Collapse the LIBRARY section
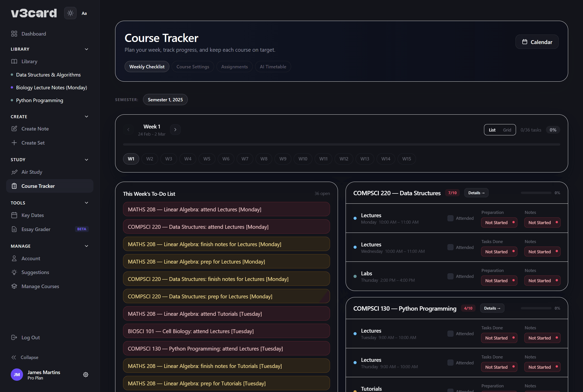The image size is (583, 392). click(86, 49)
